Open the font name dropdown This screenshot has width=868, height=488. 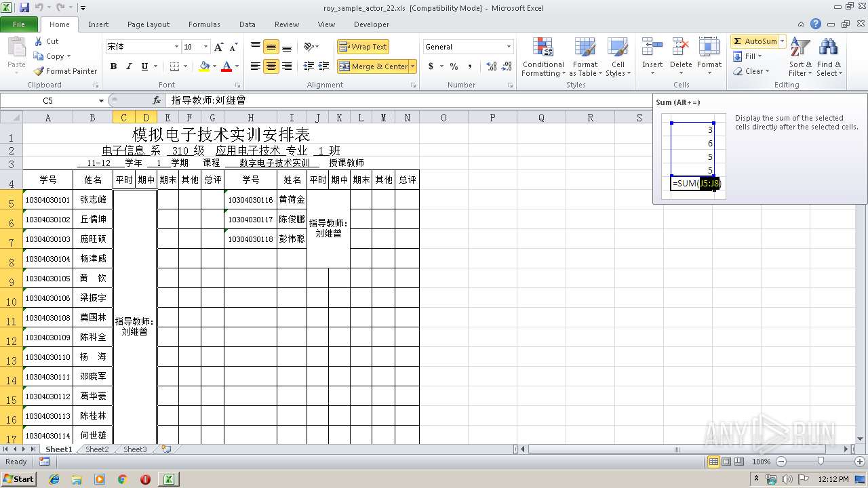tap(176, 47)
